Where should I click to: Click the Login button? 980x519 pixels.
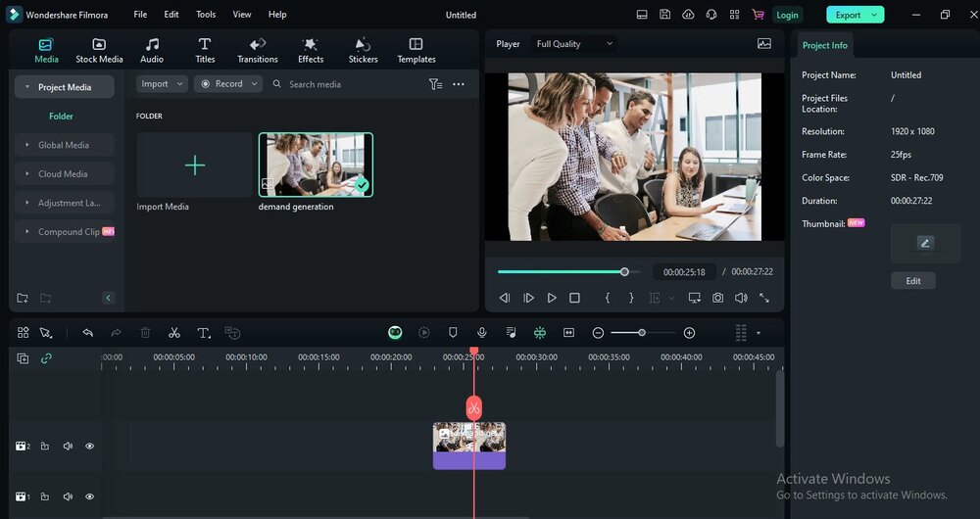pyautogui.click(x=787, y=15)
